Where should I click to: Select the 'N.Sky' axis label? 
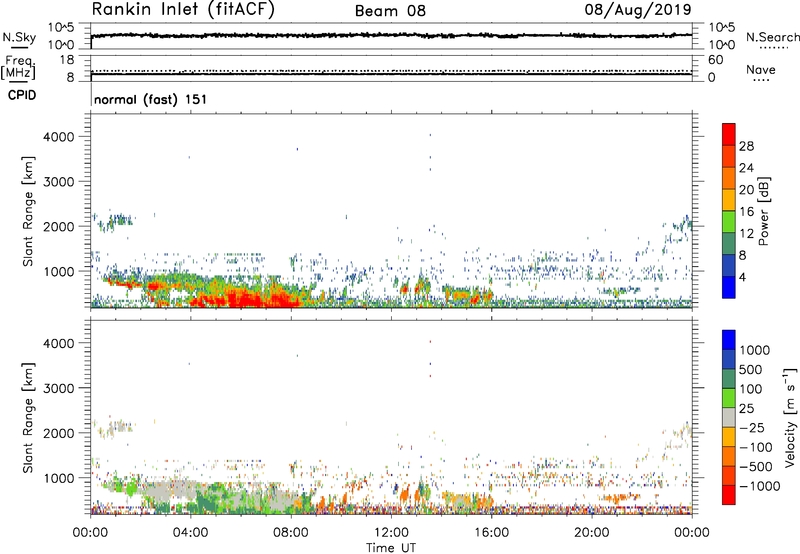click(19, 38)
